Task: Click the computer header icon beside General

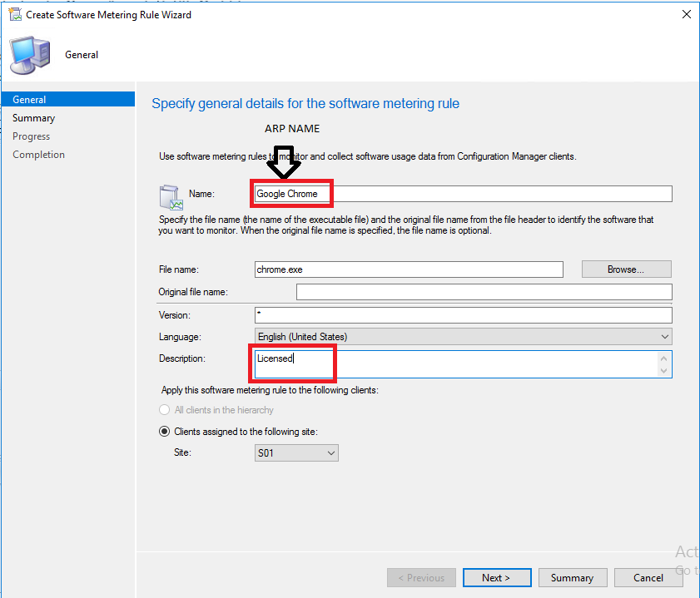Action: click(x=30, y=55)
